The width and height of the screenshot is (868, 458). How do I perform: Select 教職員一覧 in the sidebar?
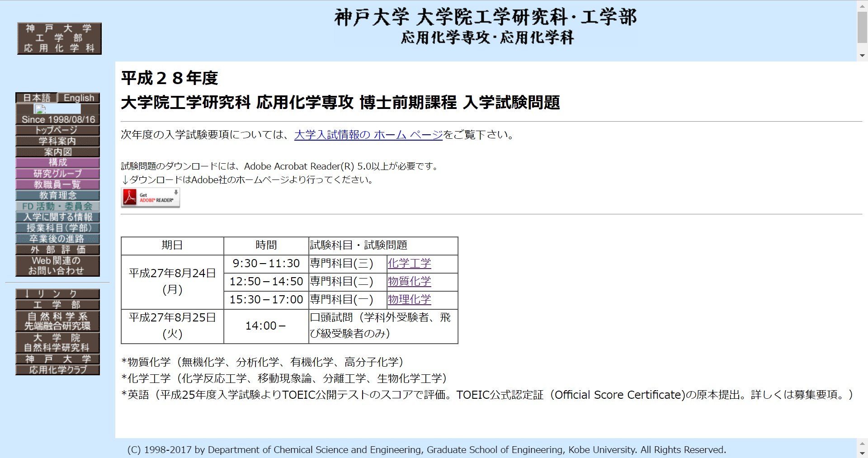tap(57, 184)
